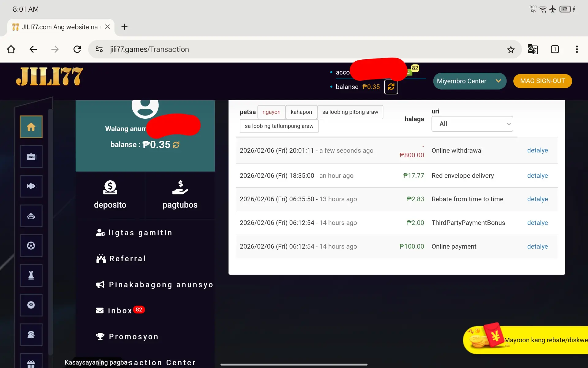
Task: Click the red envelope rebate banner
Action: [526, 340]
